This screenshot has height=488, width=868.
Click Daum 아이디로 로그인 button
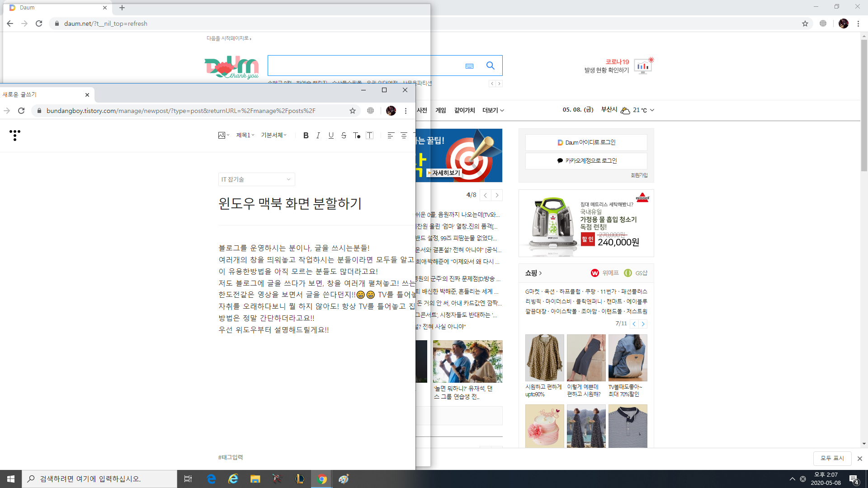(586, 142)
